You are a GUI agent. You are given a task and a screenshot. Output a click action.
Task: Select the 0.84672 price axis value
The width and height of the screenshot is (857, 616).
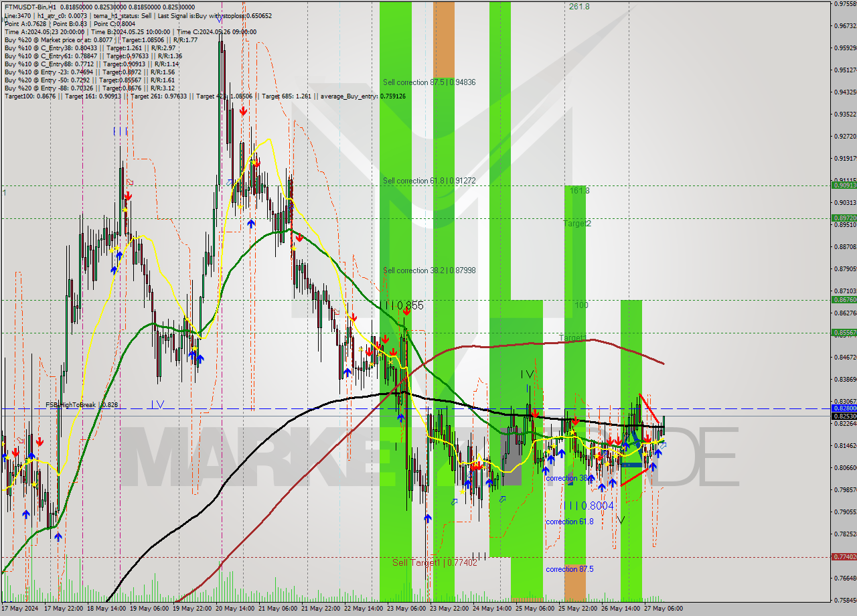coord(845,357)
